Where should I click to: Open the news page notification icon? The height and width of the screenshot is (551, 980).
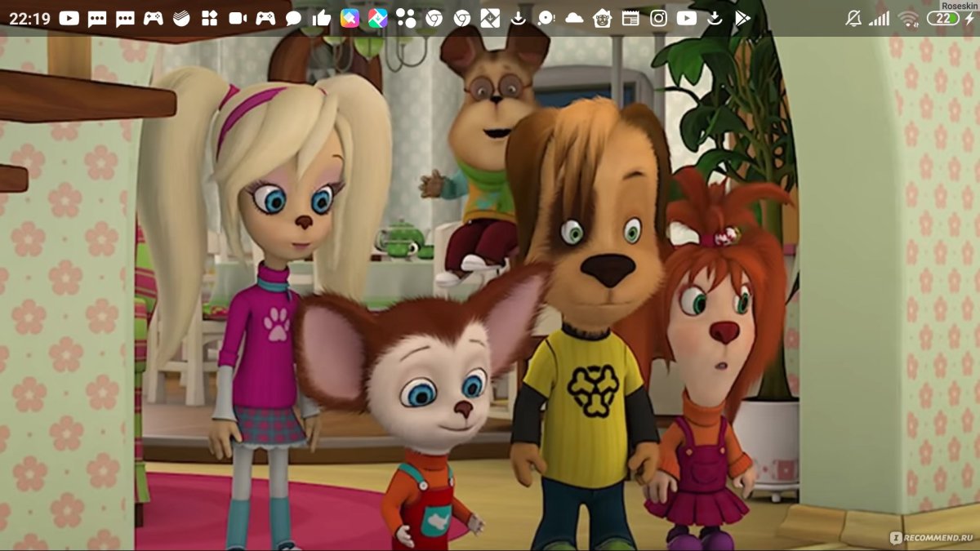tap(630, 18)
